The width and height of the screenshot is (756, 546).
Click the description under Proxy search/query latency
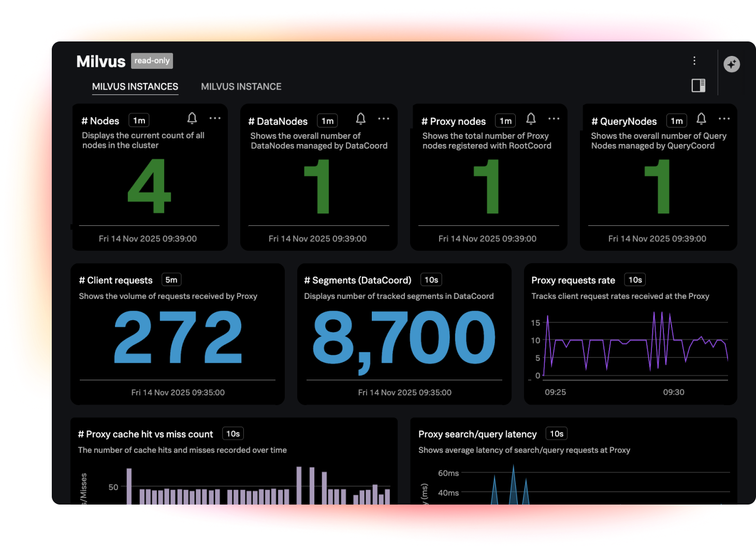[x=524, y=450]
